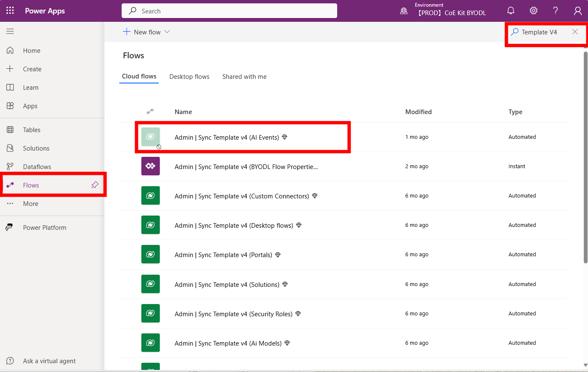Open the app launcher waffle icon

pos(10,10)
